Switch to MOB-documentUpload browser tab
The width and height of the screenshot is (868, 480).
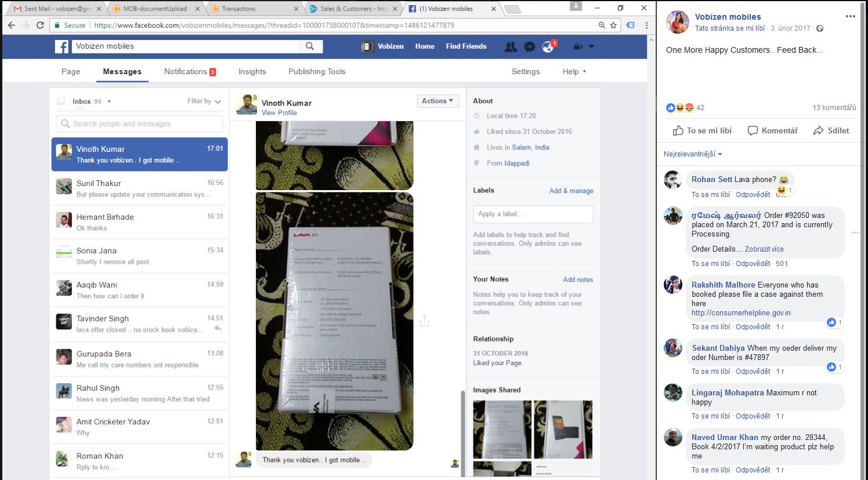click(155, 9)
